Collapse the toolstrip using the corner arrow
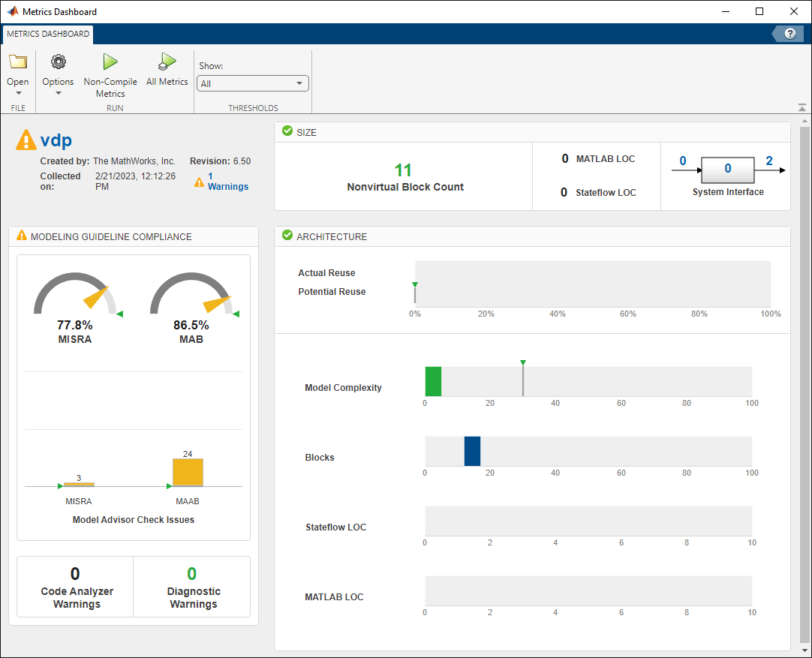 pyautogui.click(x=801, y=107)
